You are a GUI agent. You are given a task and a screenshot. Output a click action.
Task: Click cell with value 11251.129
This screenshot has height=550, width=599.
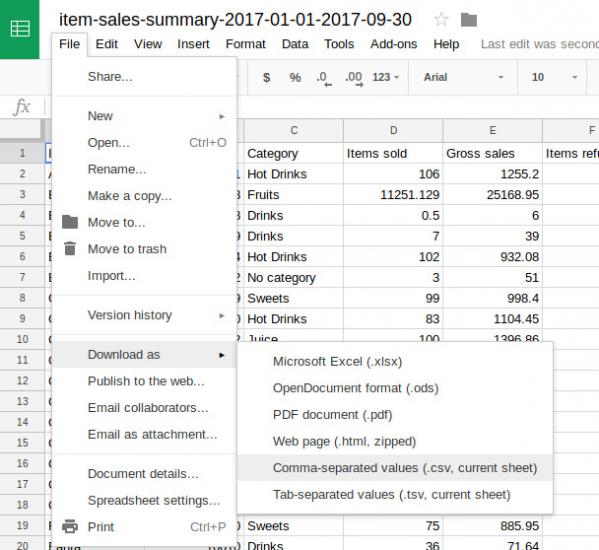393,195
